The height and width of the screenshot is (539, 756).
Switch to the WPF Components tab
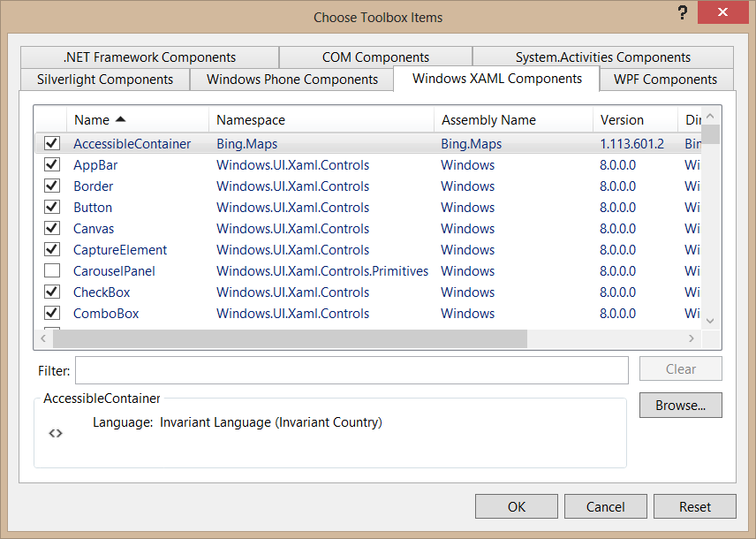pos(665,80)
